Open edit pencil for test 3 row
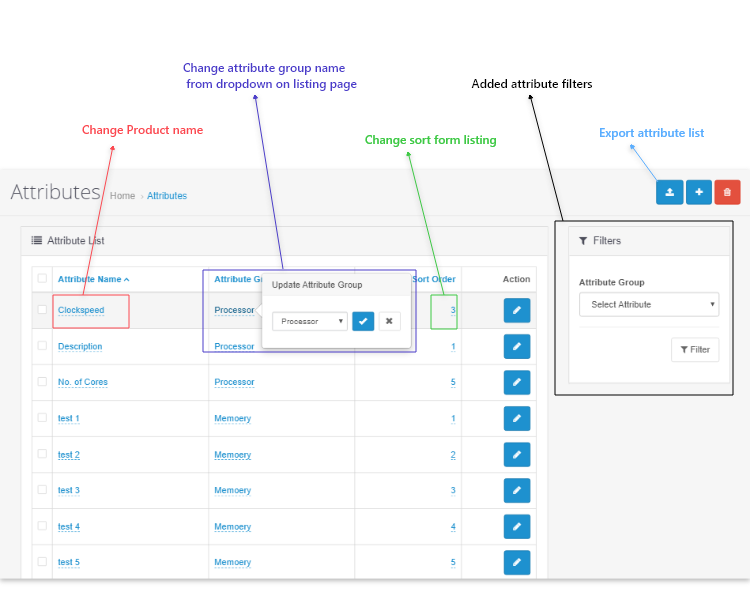The height and width of the screenshot is (591, 750). (517, 490)
